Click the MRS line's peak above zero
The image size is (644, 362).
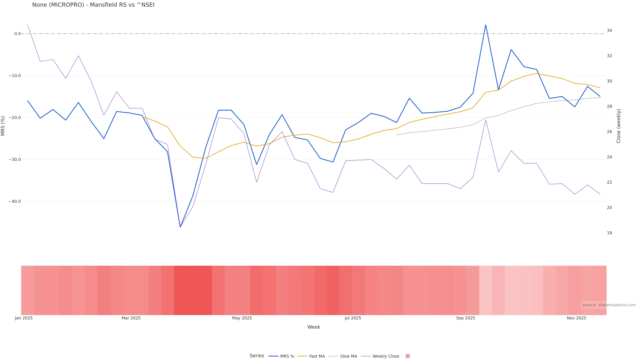[x=486, y=25]
